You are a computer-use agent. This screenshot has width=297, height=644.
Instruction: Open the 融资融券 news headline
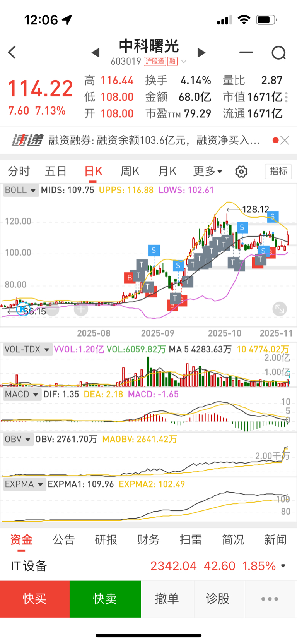click(154, 140)
